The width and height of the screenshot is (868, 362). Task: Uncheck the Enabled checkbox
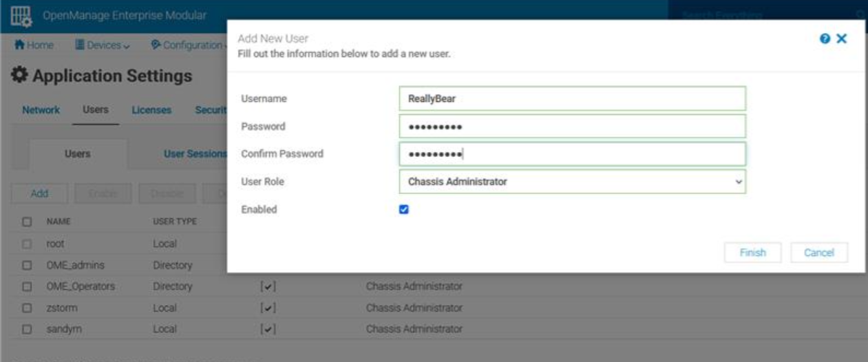point(404,210)
